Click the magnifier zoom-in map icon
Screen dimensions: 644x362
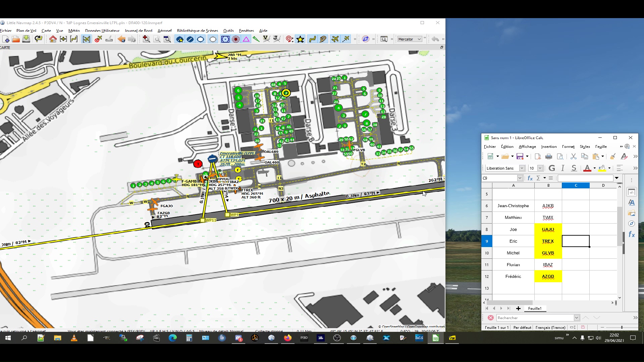click(x=146, y=39)
